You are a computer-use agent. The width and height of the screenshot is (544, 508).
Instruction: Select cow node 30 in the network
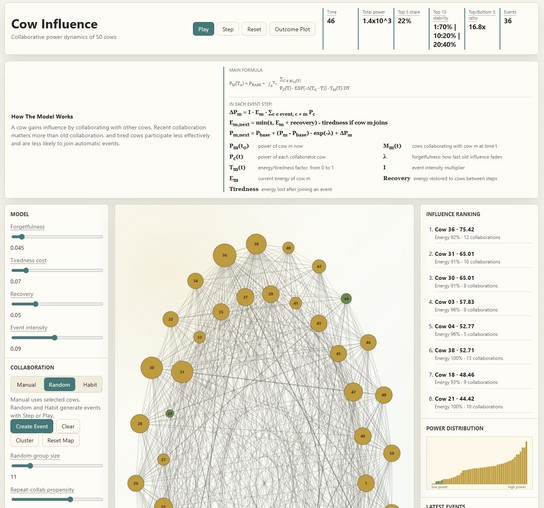click(x=152, y=367)
